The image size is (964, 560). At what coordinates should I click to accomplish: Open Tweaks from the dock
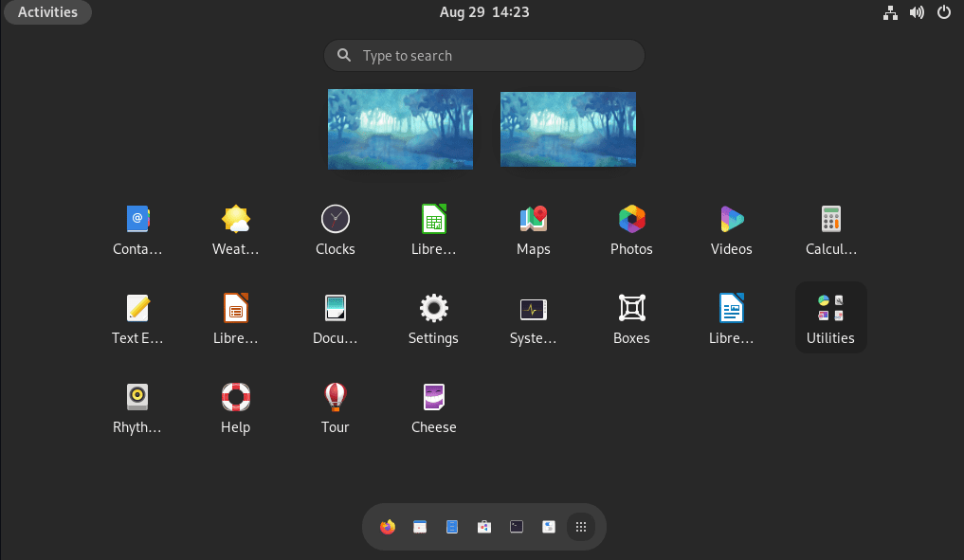[x=549, y=527]
